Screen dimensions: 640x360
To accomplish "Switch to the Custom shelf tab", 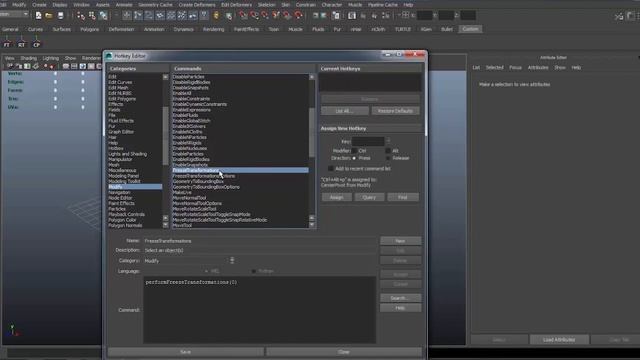I will click(x=470, y=29).
